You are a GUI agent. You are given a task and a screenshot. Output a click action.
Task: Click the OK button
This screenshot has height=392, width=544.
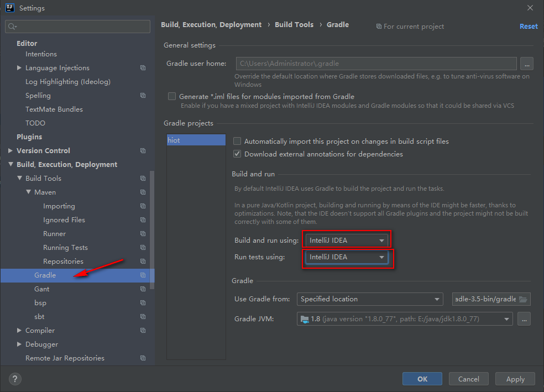click(422, 379)
